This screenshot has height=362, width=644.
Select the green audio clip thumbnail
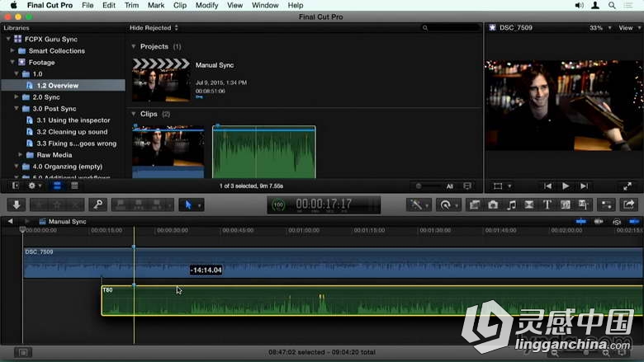pyautogui.click(x=264, y=152)
